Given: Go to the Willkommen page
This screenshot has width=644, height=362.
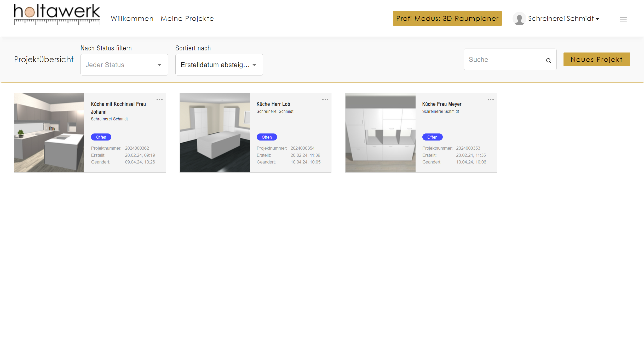Looking at the screenshot, I should point(132,19).
